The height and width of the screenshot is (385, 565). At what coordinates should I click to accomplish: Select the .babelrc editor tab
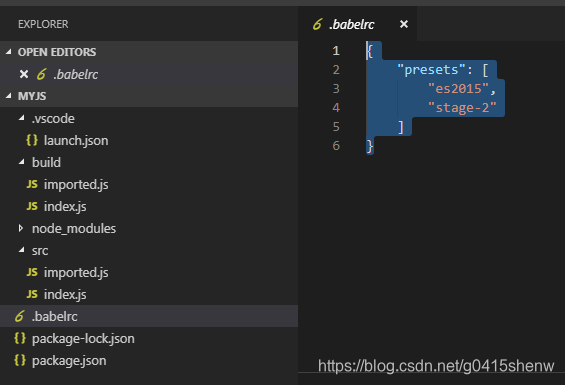click(x=357, y=24)
